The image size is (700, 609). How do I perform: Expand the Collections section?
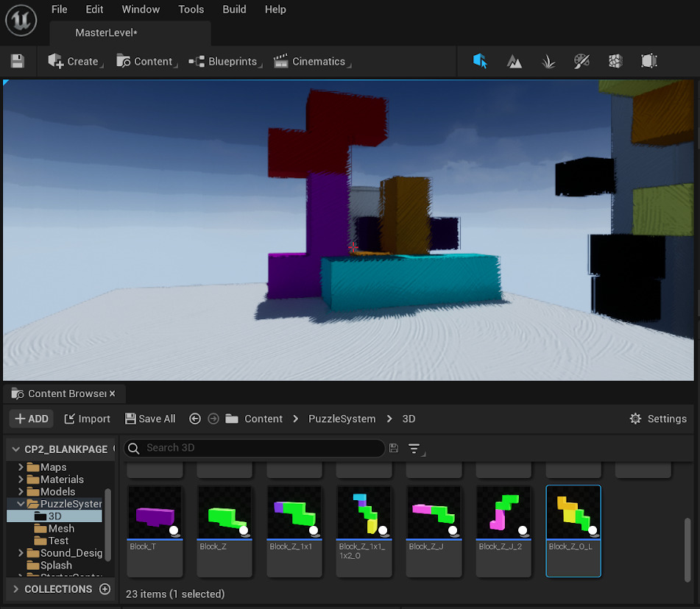pos(15,589)
